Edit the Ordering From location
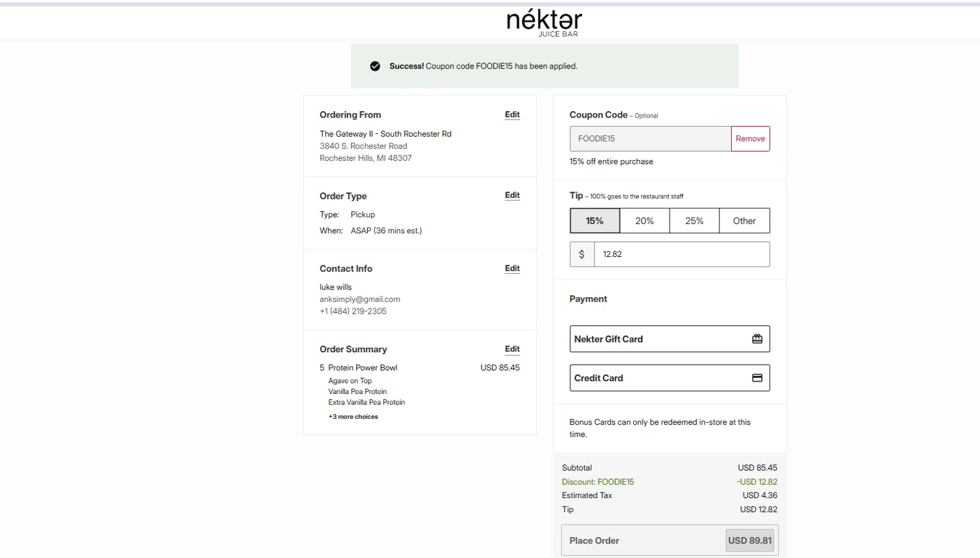 tap(512, 115)
